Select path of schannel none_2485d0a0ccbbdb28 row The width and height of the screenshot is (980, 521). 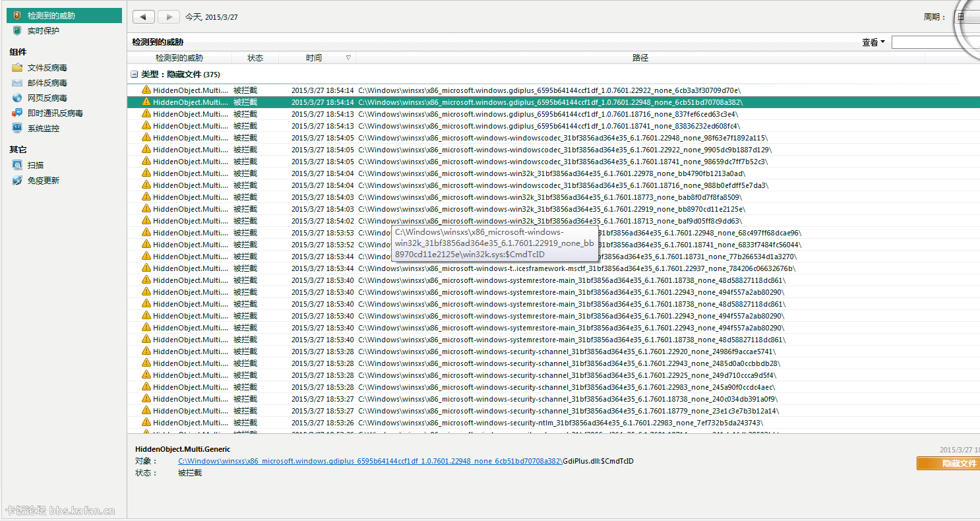(x=569, y=363)
